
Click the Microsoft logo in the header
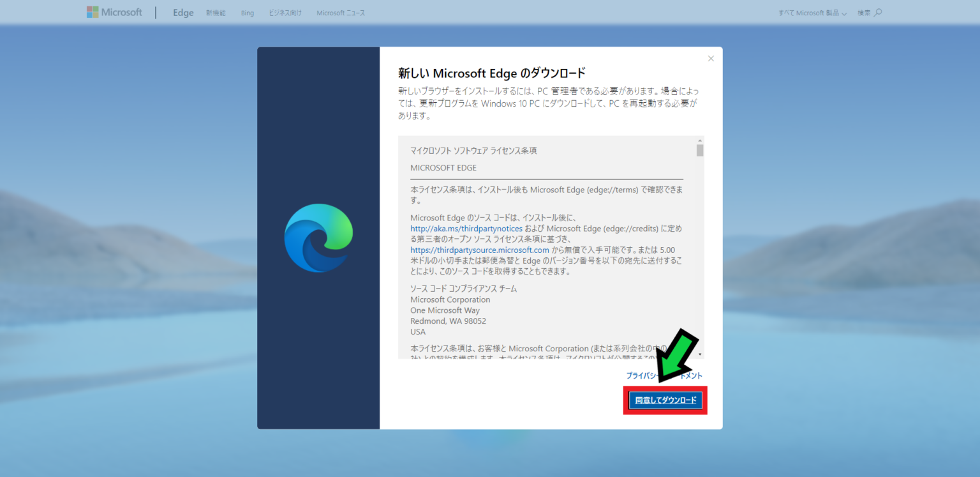(114, 11)
